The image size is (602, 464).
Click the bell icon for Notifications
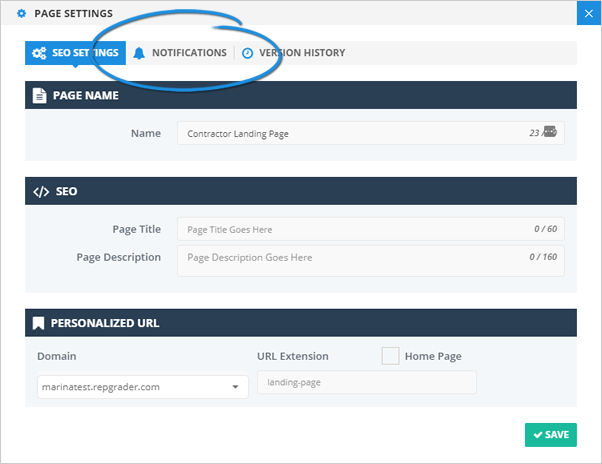click(x=139, y=53)
